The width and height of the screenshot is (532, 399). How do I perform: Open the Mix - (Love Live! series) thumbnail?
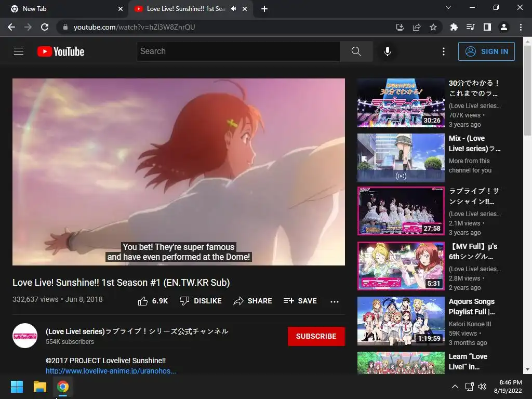(x=401, y=158)
